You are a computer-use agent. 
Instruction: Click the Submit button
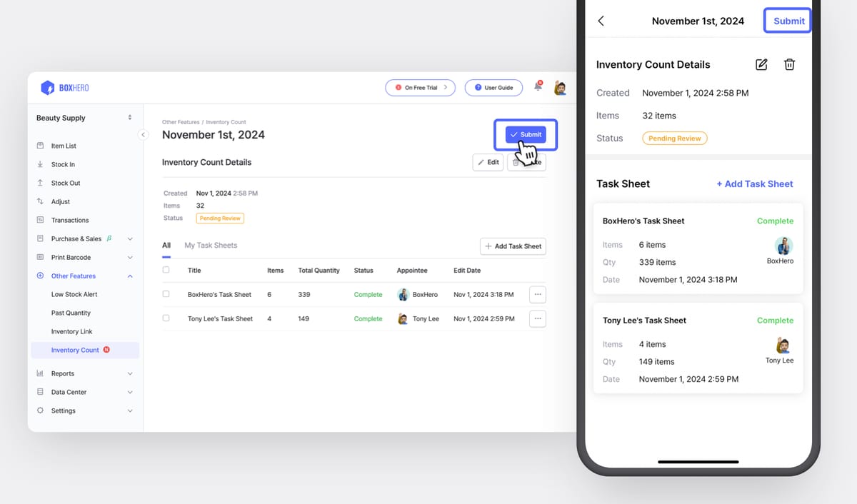pos(526,134)
